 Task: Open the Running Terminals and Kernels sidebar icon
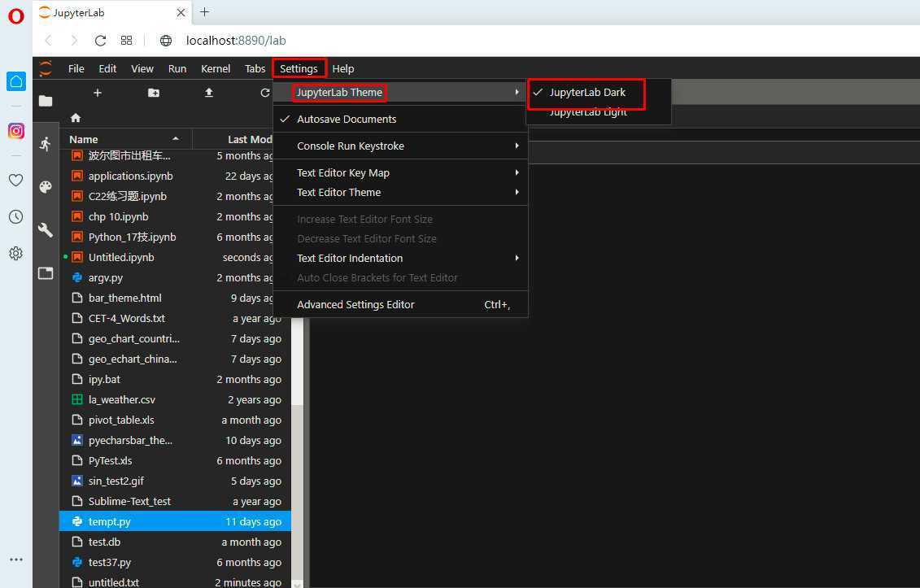46,144
